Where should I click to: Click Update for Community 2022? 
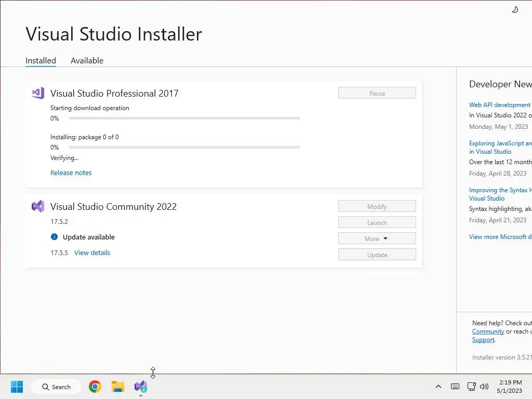click(377, 255)
